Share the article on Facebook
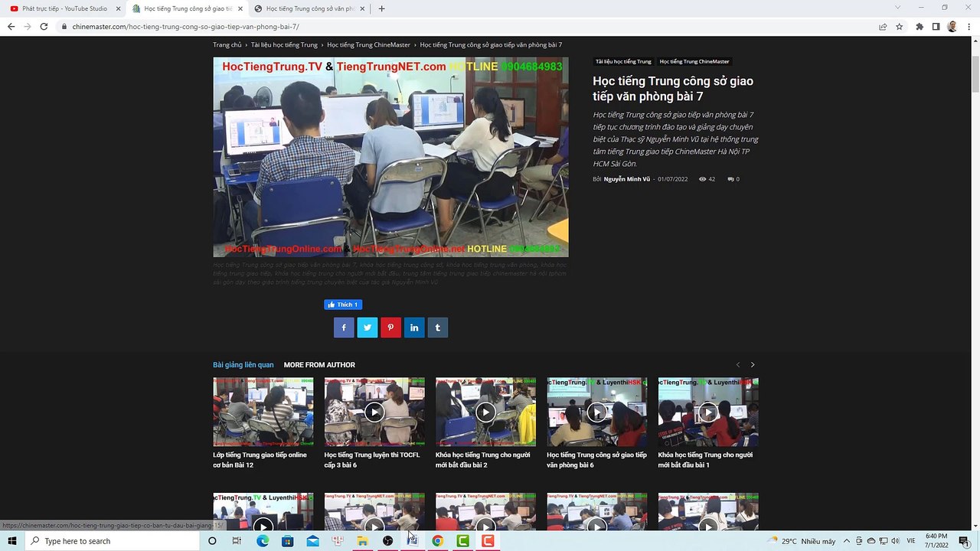This screenshot has height=551, width=980. point(344,328)
